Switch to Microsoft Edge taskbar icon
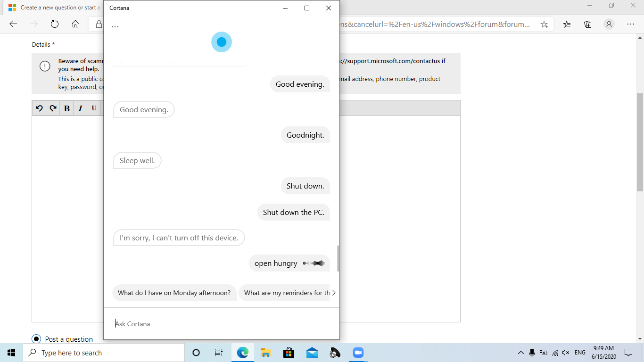Image resolution: width=644 pixels, height=362 pixels. click(242, 353)
